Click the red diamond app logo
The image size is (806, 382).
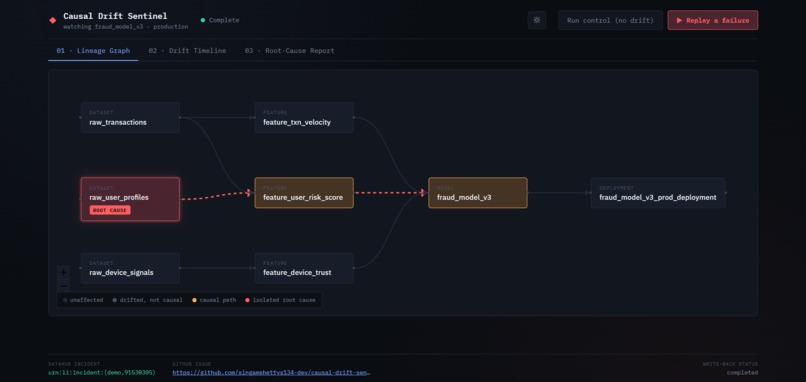tap(52, 21)
